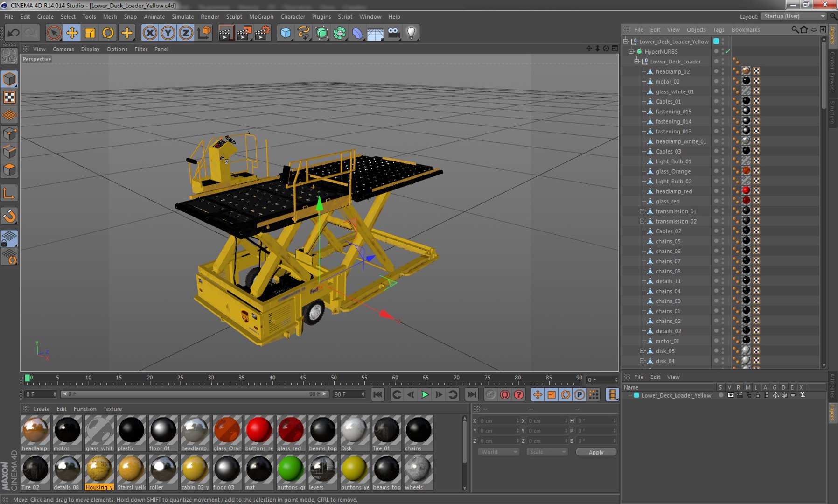The width and height of the screenshot is (838, 504).
Task: Select the Live Selection tool
Action: [x=54, y=33]
